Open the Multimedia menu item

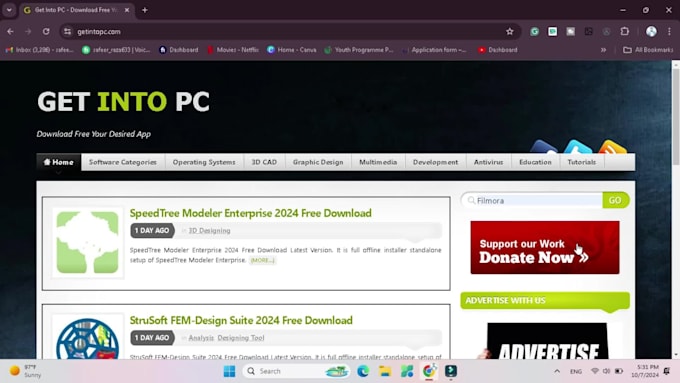[x=378, y=162]
